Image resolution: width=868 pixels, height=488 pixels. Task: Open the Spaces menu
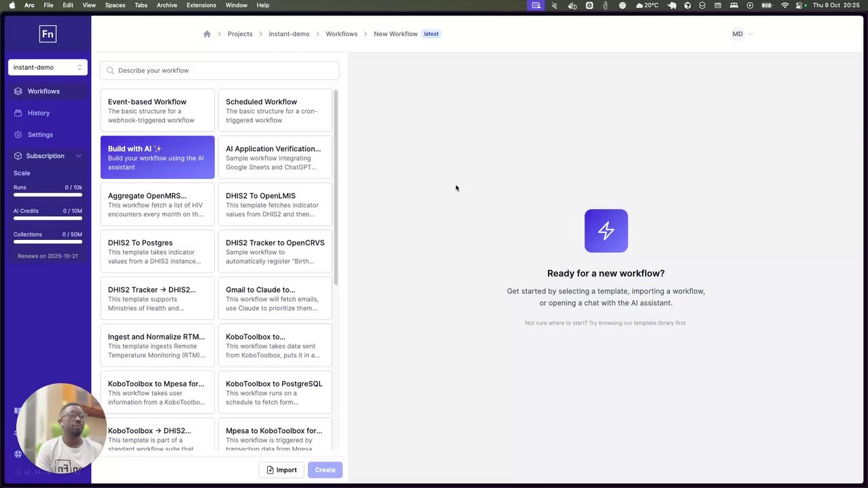coord(115,5)
